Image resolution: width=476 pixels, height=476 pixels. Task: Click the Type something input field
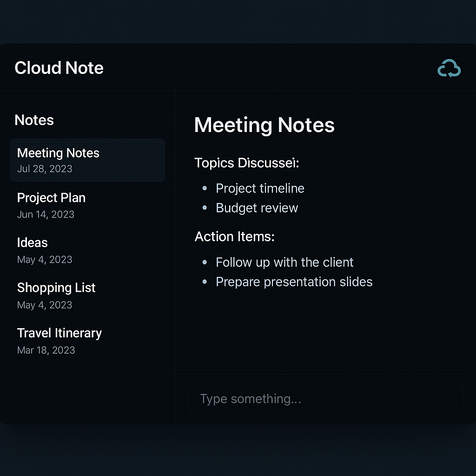pyautogui.click(x=325, y=398)
